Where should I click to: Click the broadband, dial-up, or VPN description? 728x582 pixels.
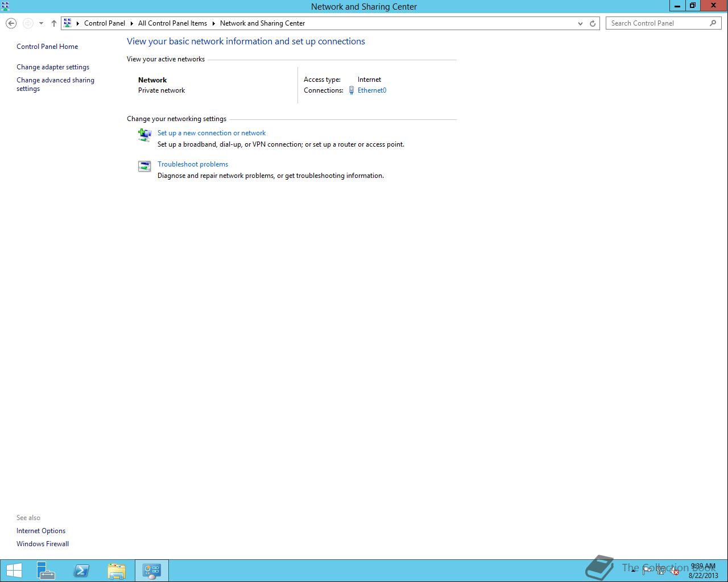[281, 144]
